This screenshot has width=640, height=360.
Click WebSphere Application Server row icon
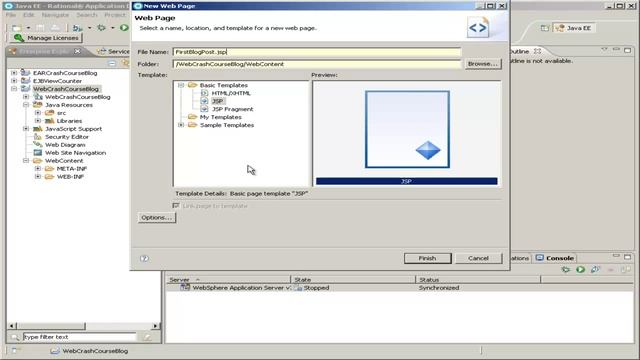tap(185, 288)
